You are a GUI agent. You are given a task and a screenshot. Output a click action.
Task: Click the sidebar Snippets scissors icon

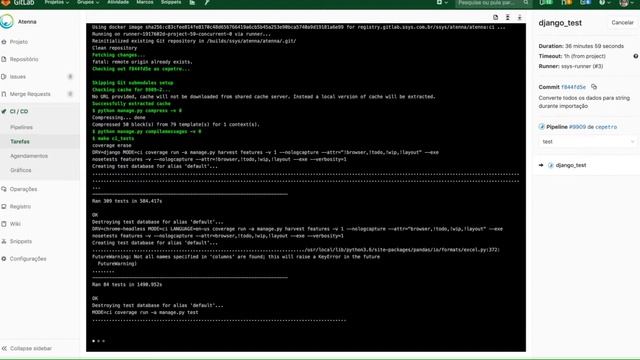click(4, 241)
